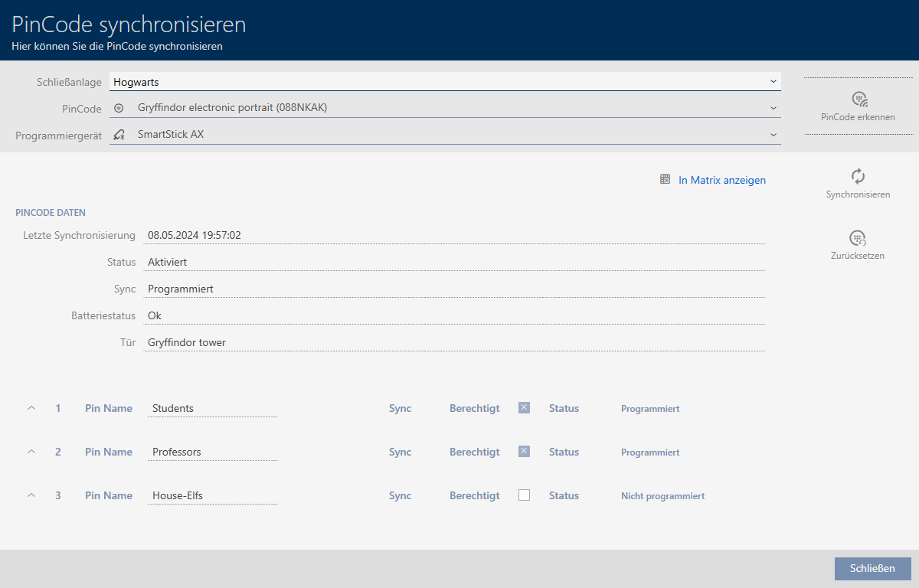
Task: Uncheck Berechtigt for Professors pin
Action: pos(524,452)
